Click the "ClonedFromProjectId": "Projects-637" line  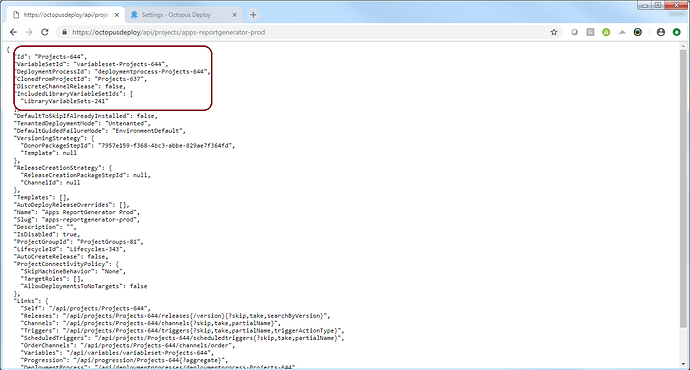pos(81,79)
